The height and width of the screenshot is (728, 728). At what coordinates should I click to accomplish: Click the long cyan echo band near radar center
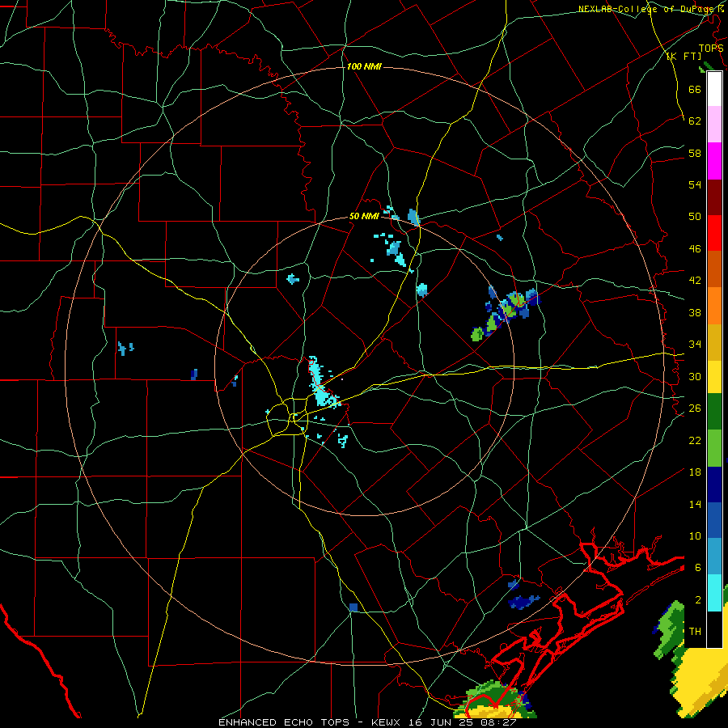click(321, 383)
